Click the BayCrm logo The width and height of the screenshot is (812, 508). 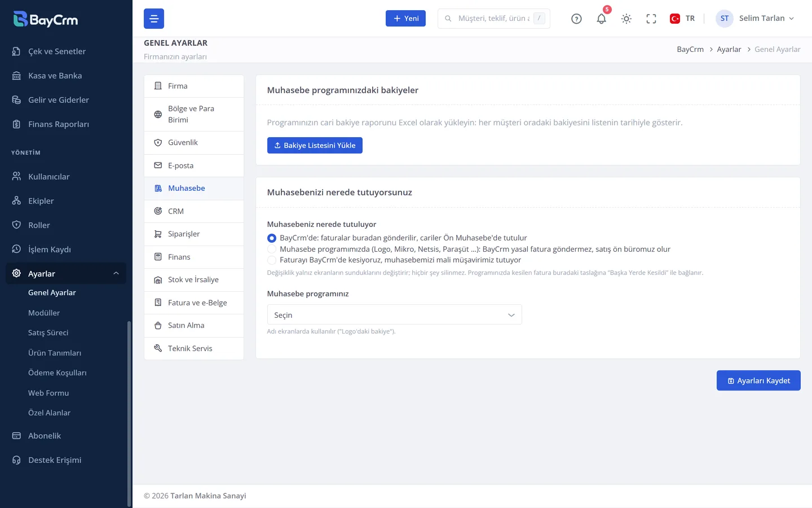[46, 19]
